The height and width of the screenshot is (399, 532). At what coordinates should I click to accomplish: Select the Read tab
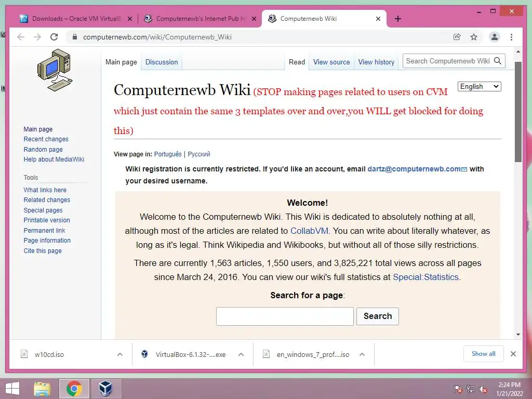pyautogui.click(x=297, y=62)
